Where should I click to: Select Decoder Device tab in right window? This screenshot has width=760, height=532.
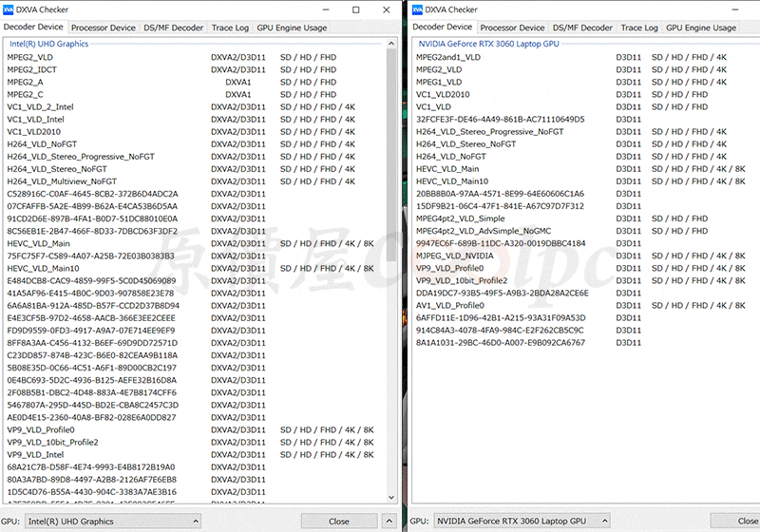click(x=442, y=27)
